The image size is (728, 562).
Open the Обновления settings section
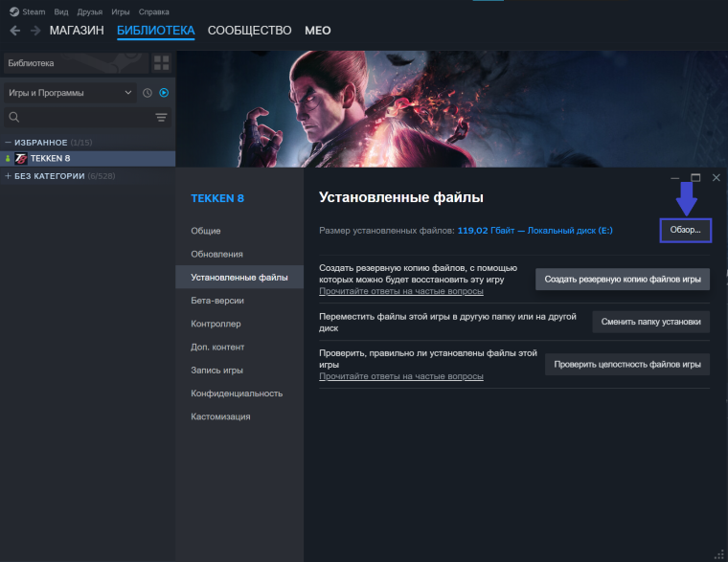coord(216,254)
